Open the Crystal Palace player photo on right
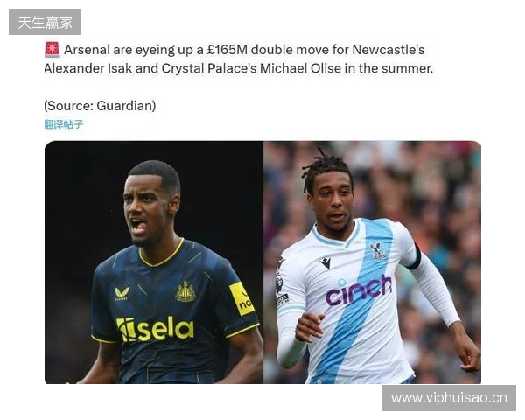Viewport: 525px width, 420px height. pos(373,262)
